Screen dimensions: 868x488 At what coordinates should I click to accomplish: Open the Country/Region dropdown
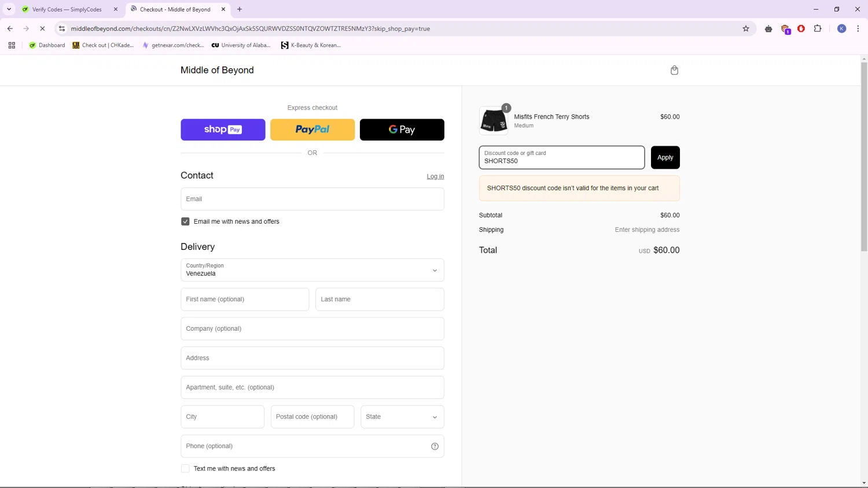[312, 270]
